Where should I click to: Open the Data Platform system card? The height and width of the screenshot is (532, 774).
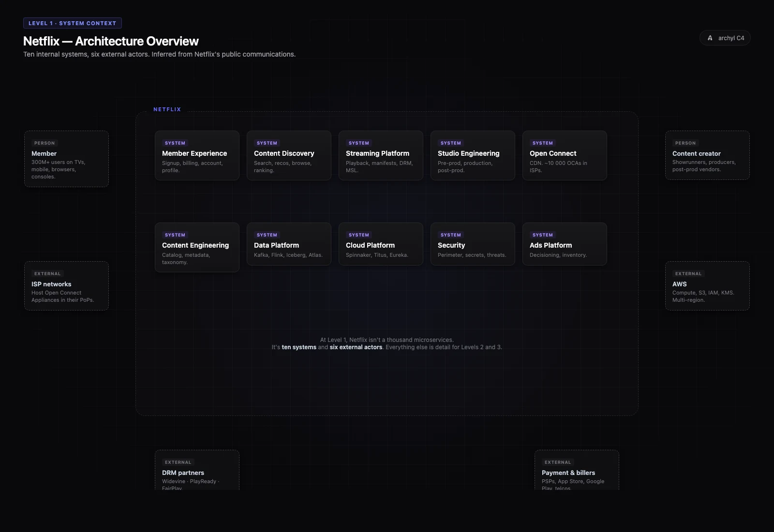pyautogui.click(x=289, y=244)
